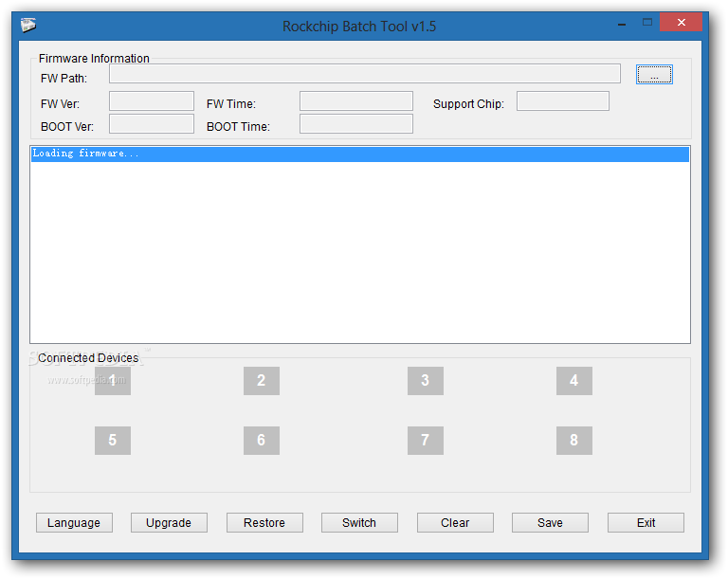
Task: Minimize the Rockchip Batch Tool window
Action: tap(622, 23)
